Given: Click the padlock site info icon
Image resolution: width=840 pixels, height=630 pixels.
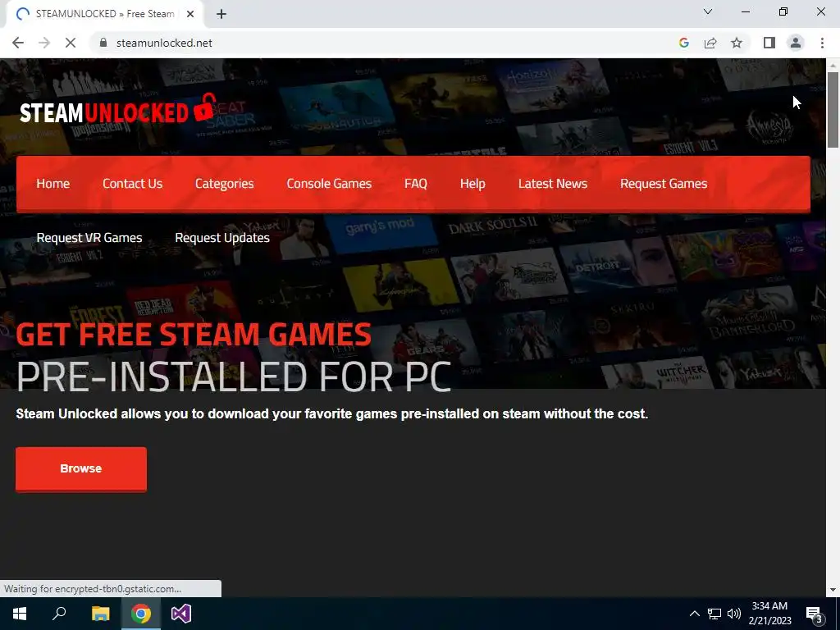Looking at the screenshot, I should 103,43.
